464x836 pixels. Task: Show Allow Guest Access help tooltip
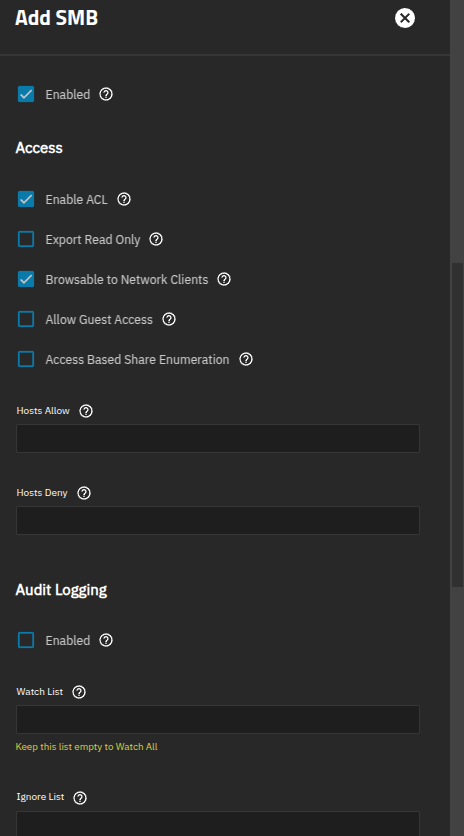169,319
